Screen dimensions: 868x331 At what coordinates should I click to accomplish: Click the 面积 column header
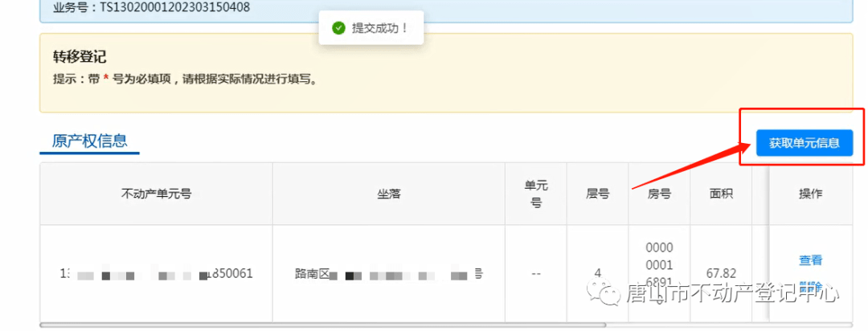click(721, 194)
